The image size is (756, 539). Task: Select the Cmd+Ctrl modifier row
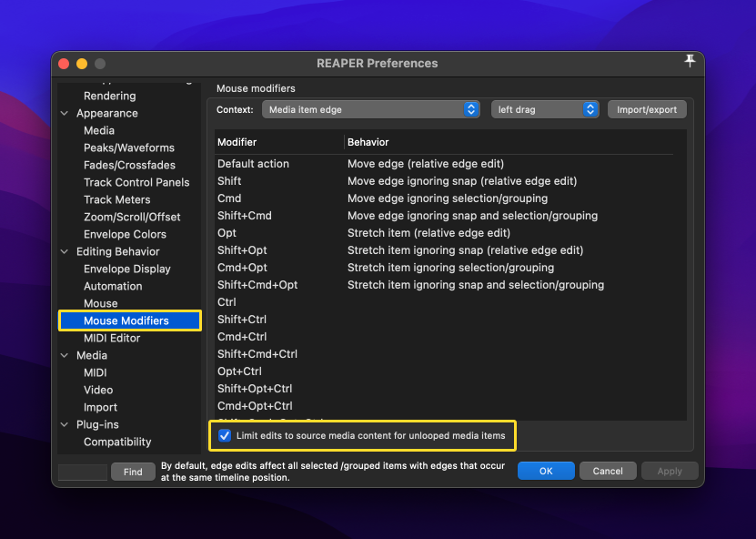444,337
